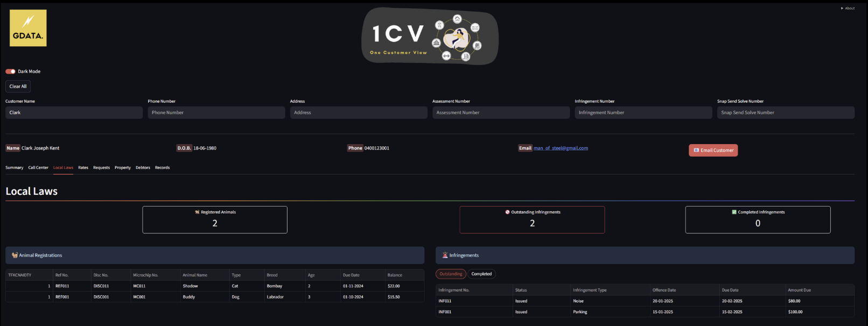This screenshot has width=868, height=326.
Task: Sort by the Infringement No. column header
Action: (x=474, y=290)
